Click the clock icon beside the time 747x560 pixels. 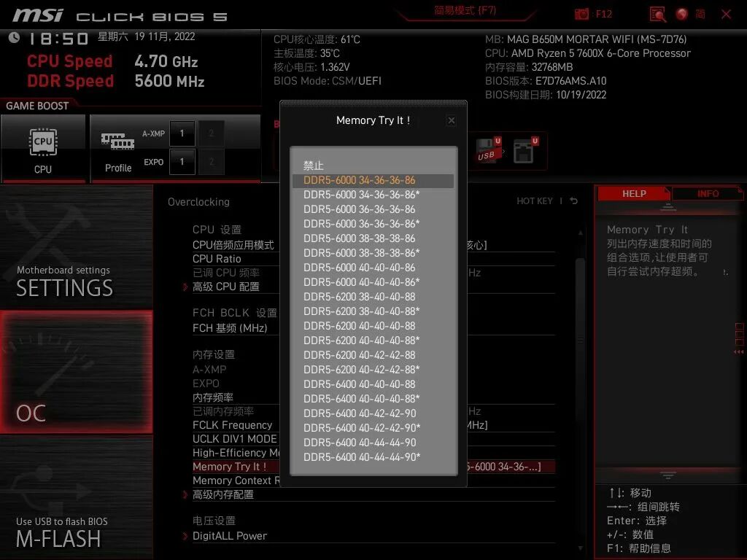tap(15, 38)
